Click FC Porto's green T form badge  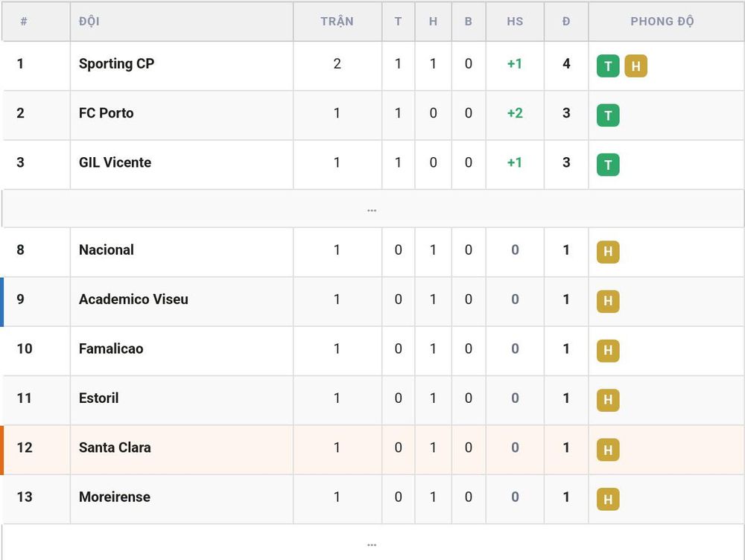pos(608,115)
